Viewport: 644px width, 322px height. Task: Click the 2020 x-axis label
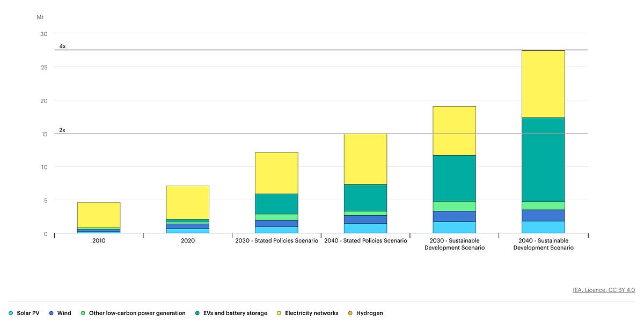pos(188,241)
